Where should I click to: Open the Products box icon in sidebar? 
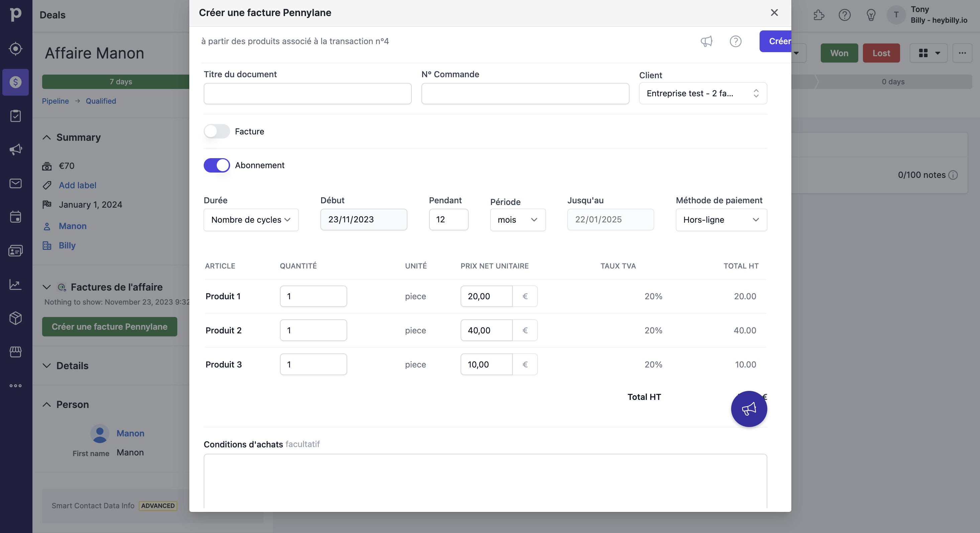point(16,318)
